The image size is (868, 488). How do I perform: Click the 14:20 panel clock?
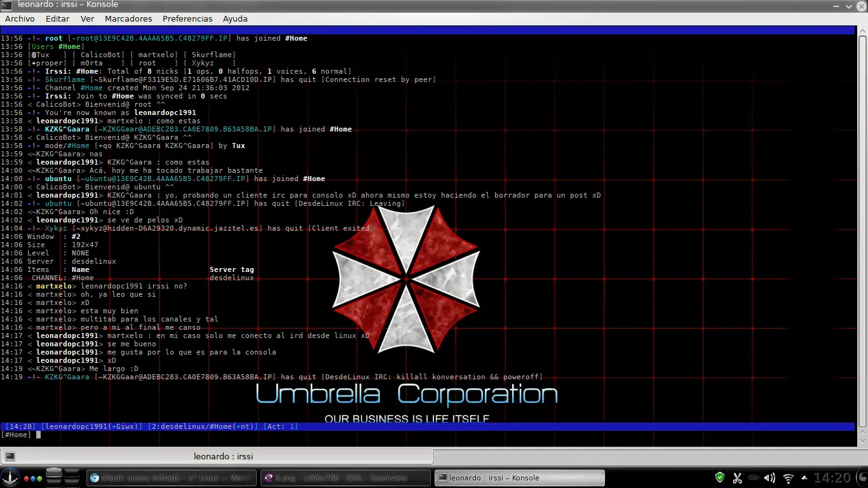832,478
